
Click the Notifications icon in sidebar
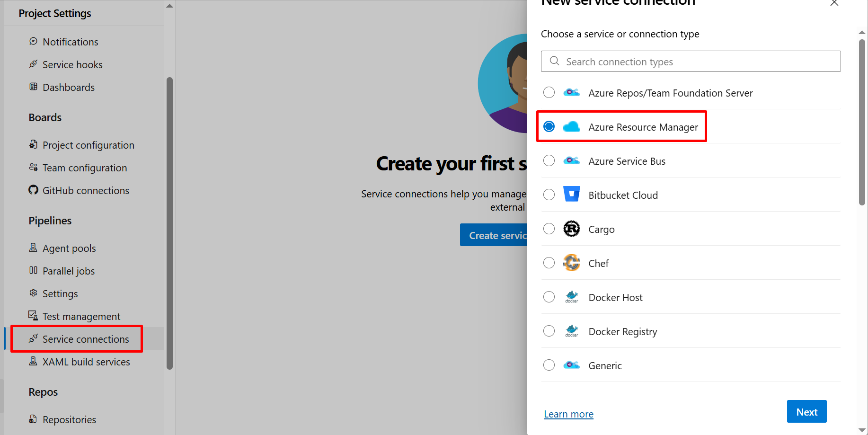(33, 41)
